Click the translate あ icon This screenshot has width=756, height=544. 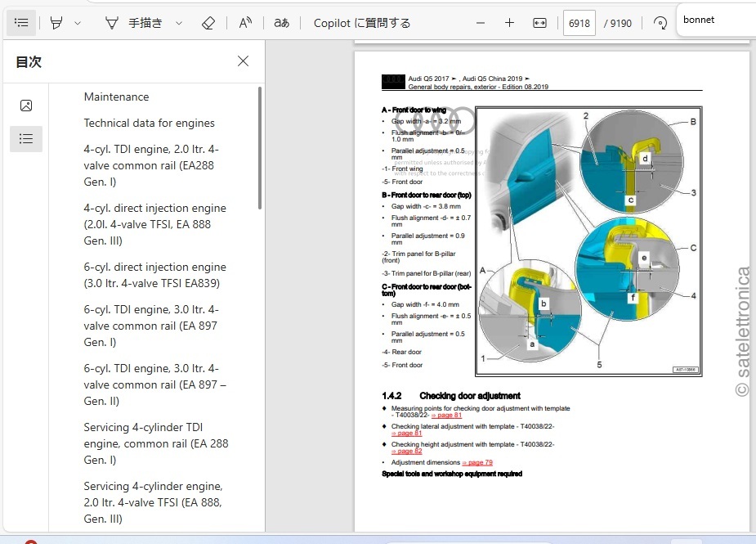click(x=282, y=23)
